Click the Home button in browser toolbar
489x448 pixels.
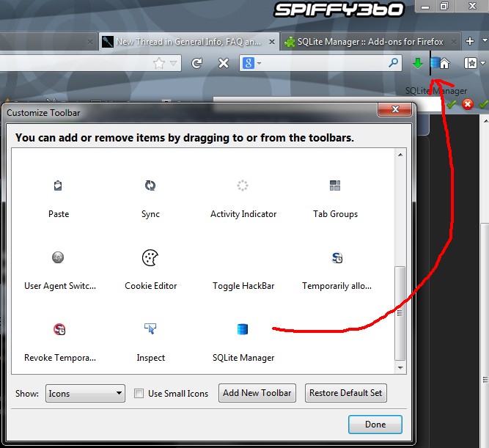coord(444,64)
